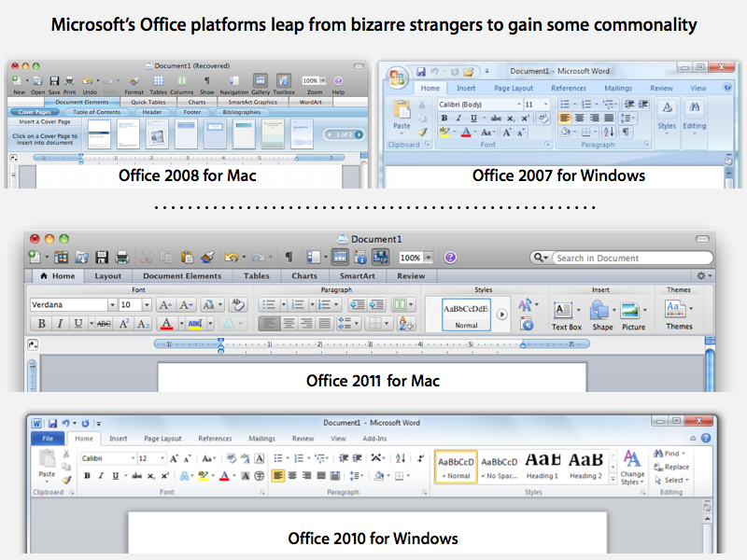Open the SmartArt tab in Office 2011
The height and width of the screenshot is (560, 747).
click(358, 276)
